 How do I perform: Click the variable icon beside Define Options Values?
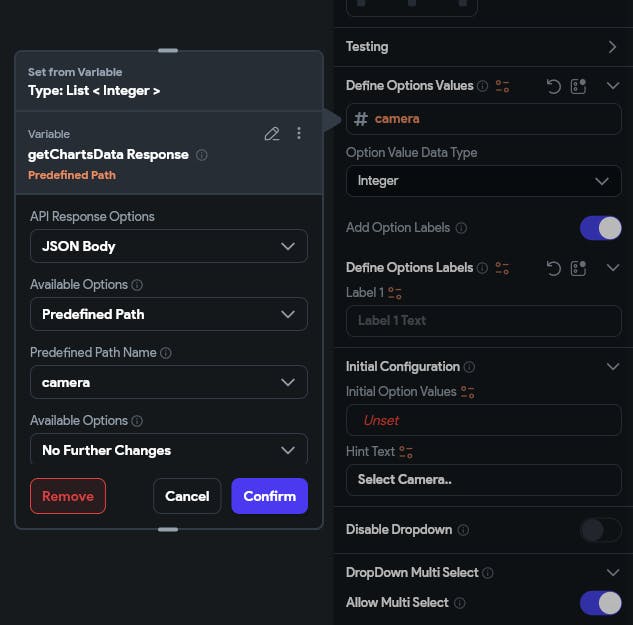click(502, 86)
